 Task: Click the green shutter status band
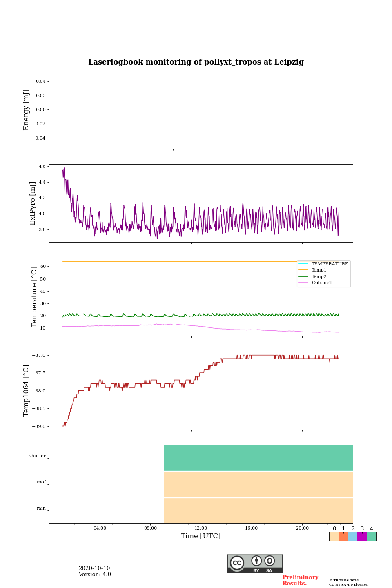[258, 458]
